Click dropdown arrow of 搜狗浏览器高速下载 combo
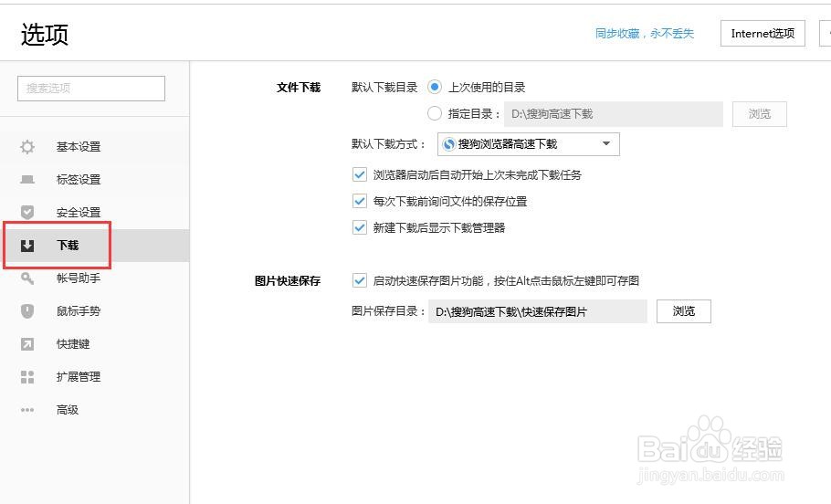This screenshot has height=504, width=831. click(606, 143)
